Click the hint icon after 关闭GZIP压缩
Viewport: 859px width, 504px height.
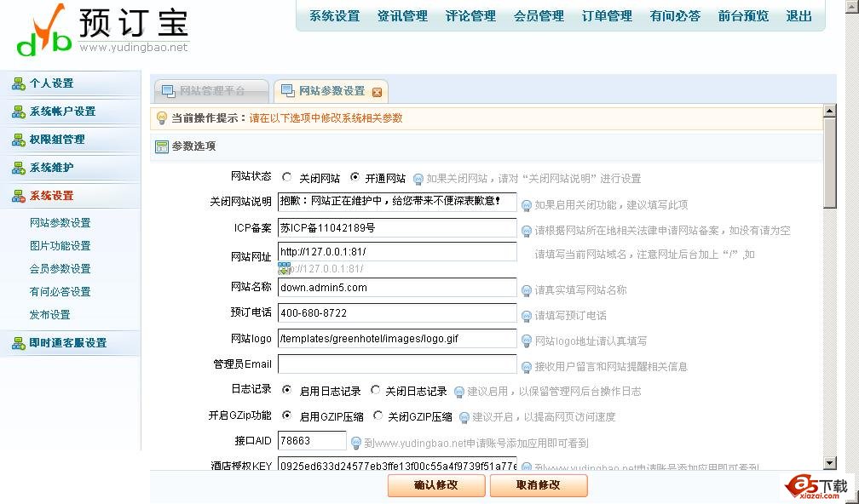pyautogui.click(x=464, y=417)
